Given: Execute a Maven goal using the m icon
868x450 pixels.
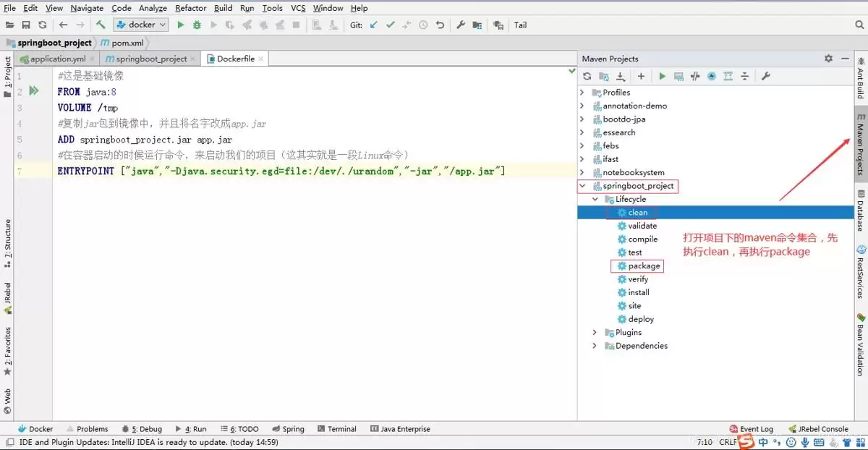Looking at the screenshot, I should coord(680,76).
